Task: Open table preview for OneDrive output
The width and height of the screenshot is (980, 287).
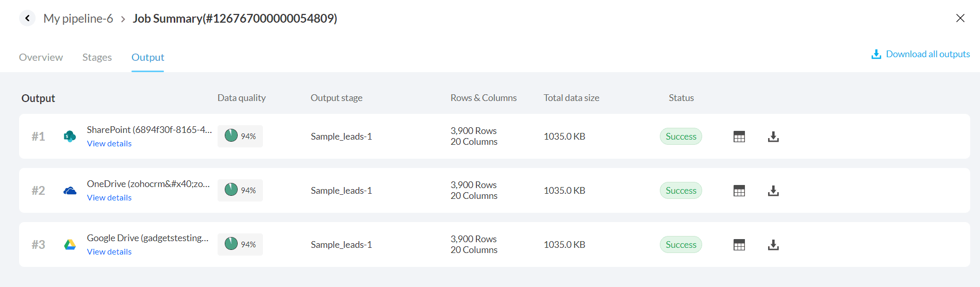Action: point(739,191)
